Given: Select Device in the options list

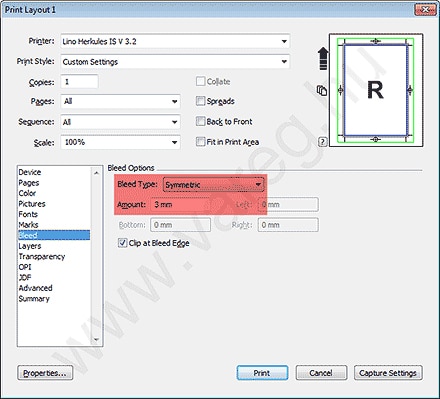Looking at the screenshot, I should 54,172.
